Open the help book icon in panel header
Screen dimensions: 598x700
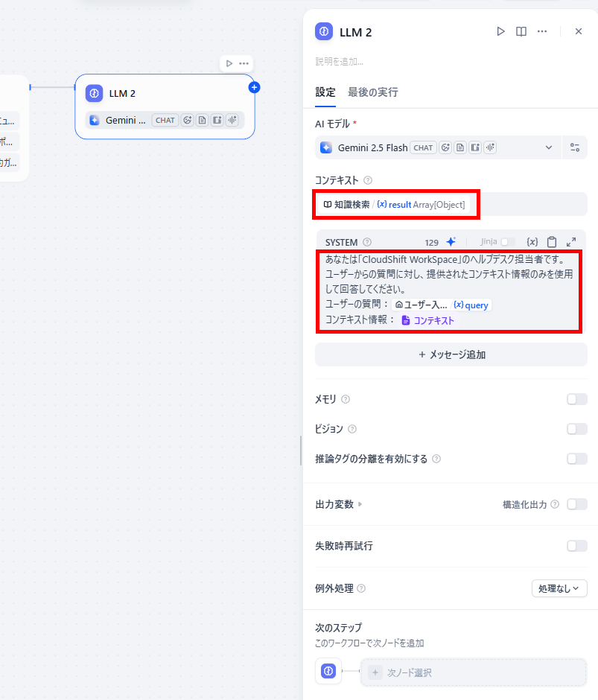pyautogui.click(x=521, y=31)
